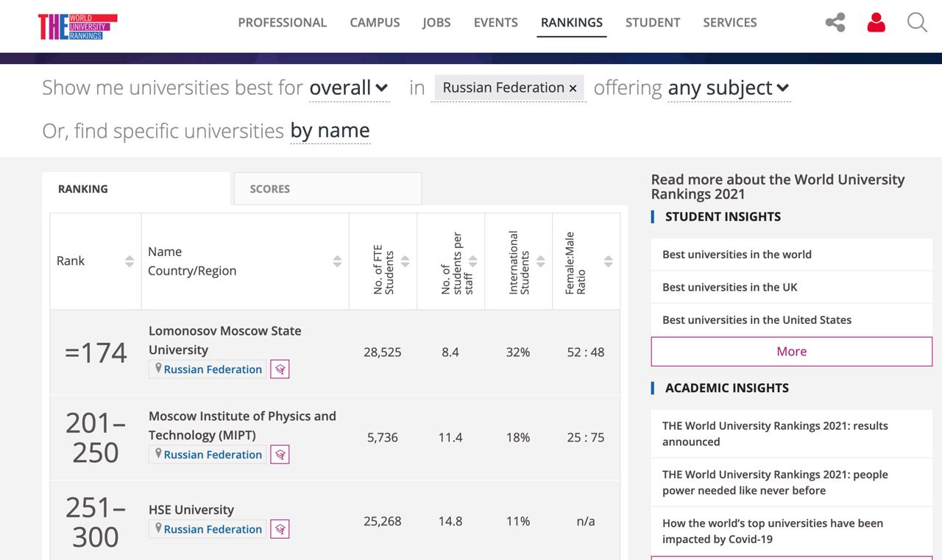Screen dimensions: 942x560
Task: Select the 52 : 48 ratio cell
Action: (586, 352)
